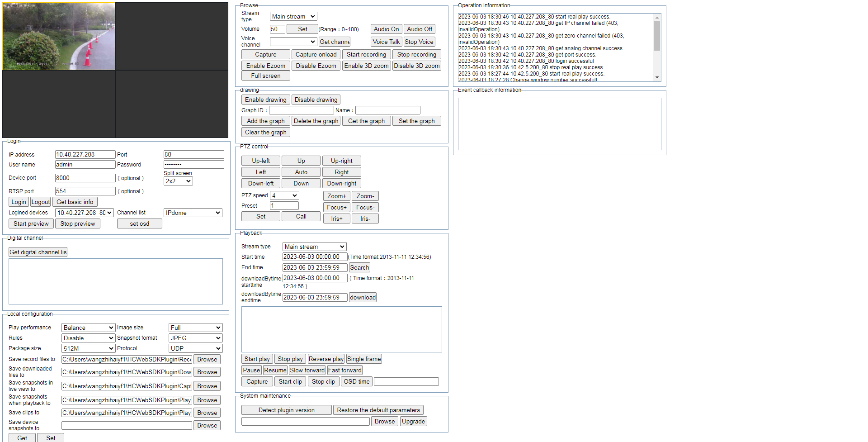Click Get digital channel list button
The height and width of the screenshot is (442, 868).
point(38,252)
